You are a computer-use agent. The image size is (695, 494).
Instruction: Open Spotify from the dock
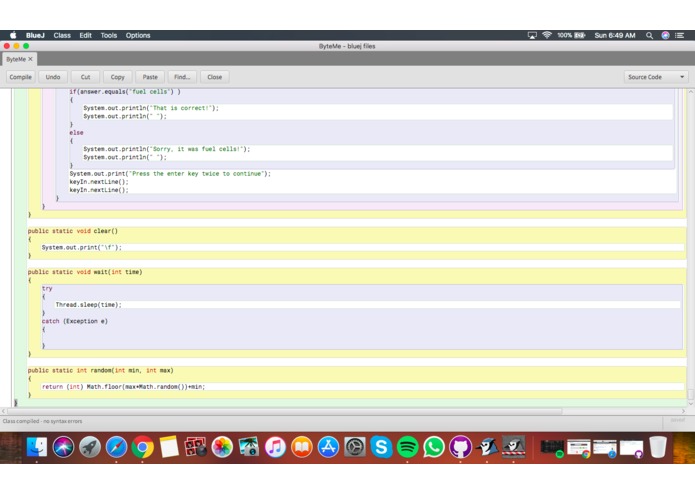click(408, 447)
